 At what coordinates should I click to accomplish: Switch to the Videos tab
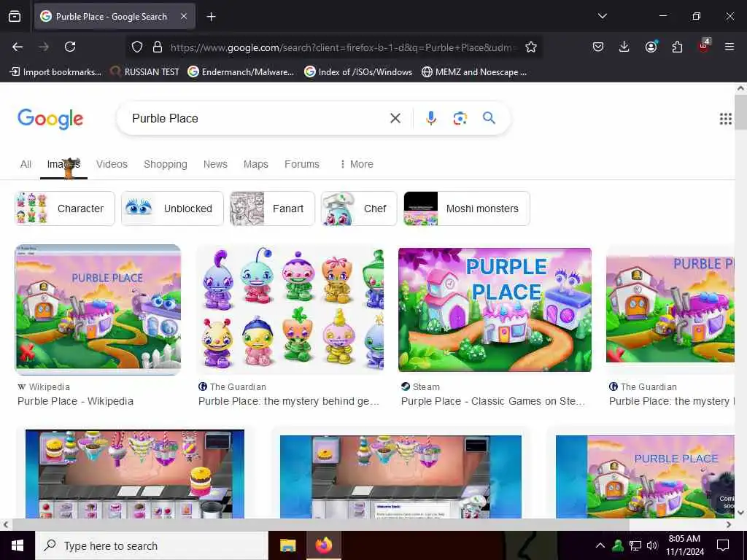point(112,164)
